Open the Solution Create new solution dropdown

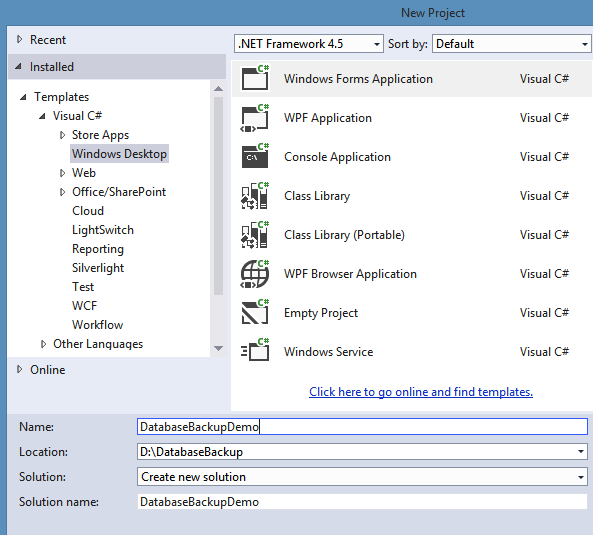click(362, 477)
